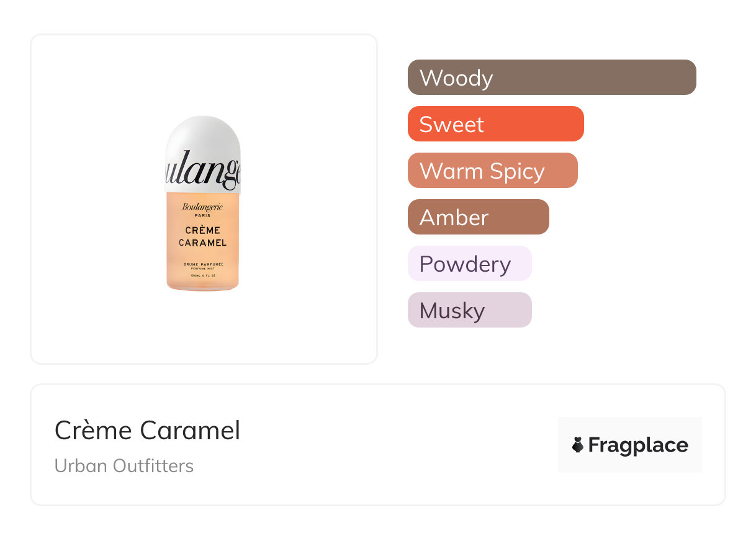The image size is (756, 536).
Task: Pick the Amber accord bar
Action: 478,217
